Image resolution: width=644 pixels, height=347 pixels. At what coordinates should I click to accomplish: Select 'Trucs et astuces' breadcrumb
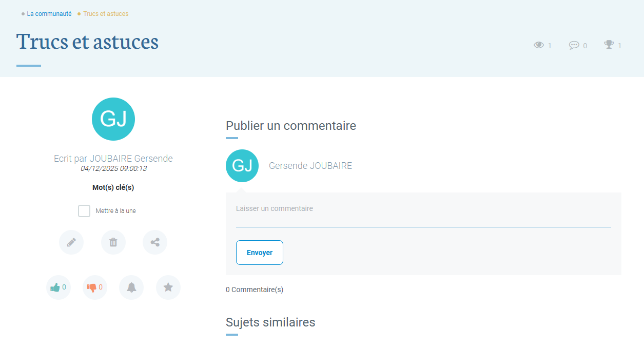(x=106, y=14)
